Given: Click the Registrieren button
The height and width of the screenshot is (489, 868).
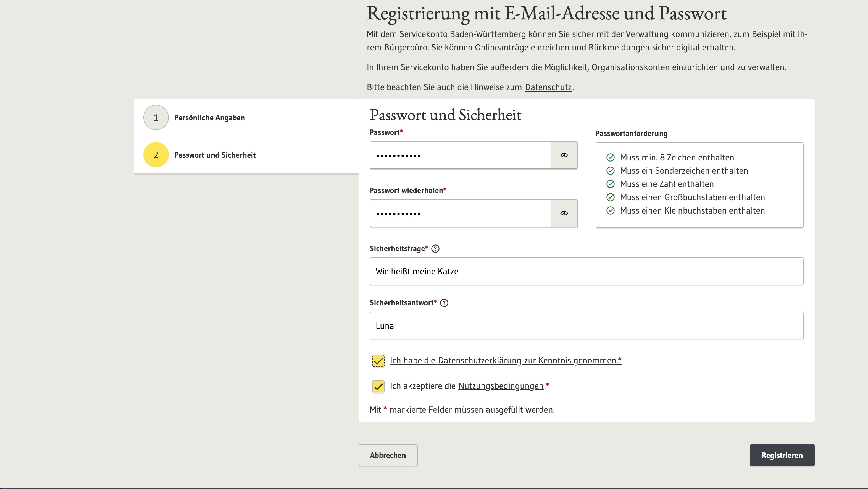Looking at the screenshot, I should tap(782, 455).
